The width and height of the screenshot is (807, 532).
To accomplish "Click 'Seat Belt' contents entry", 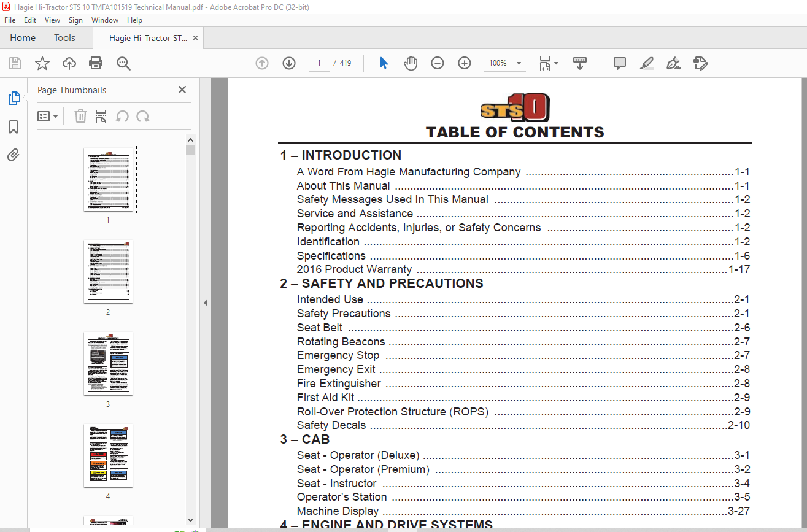I will point(320,328).
